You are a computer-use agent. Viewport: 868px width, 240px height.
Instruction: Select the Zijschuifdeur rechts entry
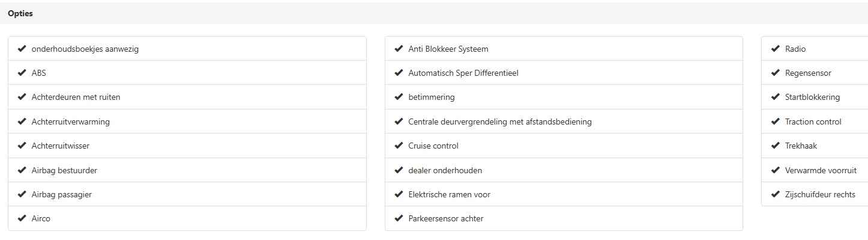coord(815,194)
